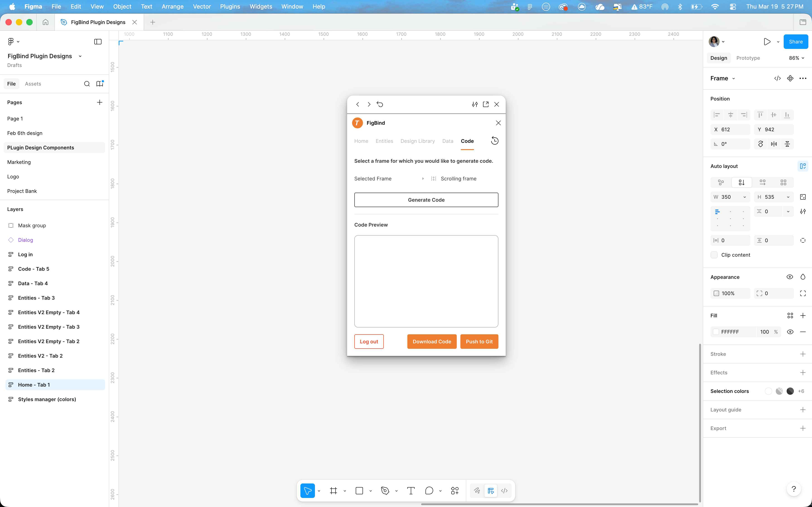Click the Generate Code button
This screenshot has height=507, width=812.
coord(426,200)
